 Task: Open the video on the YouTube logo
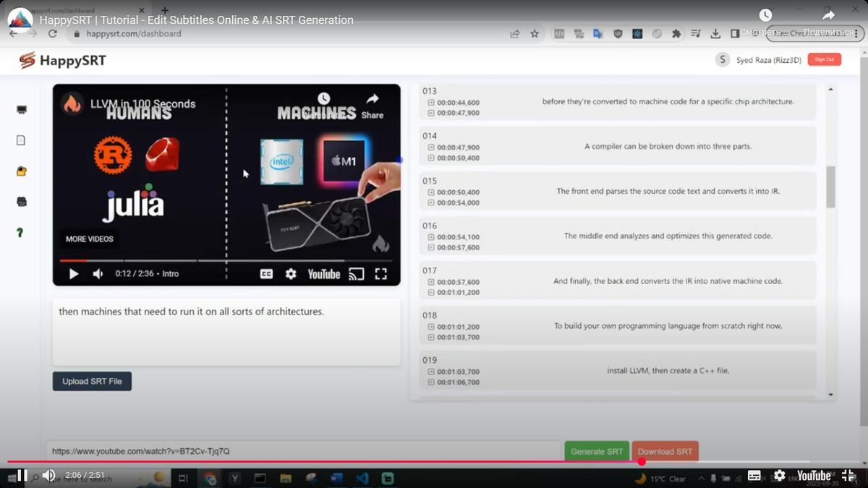point(814,475)
